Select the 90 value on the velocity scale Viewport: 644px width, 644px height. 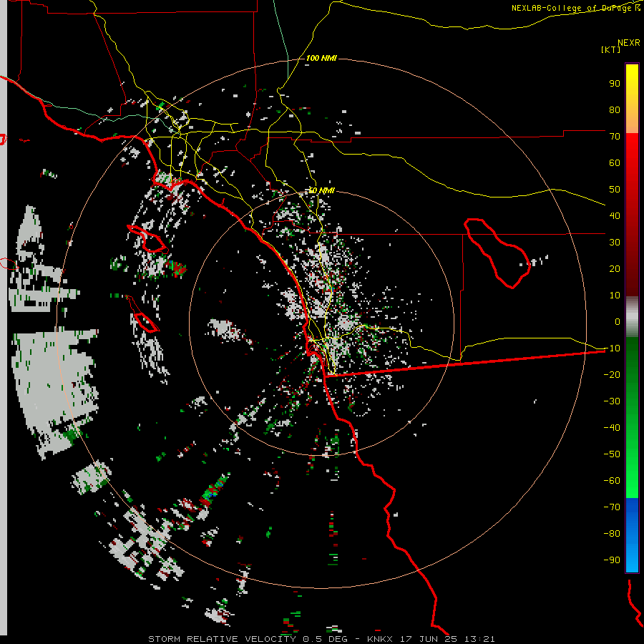pyautogui.click(x=615, y=84)
